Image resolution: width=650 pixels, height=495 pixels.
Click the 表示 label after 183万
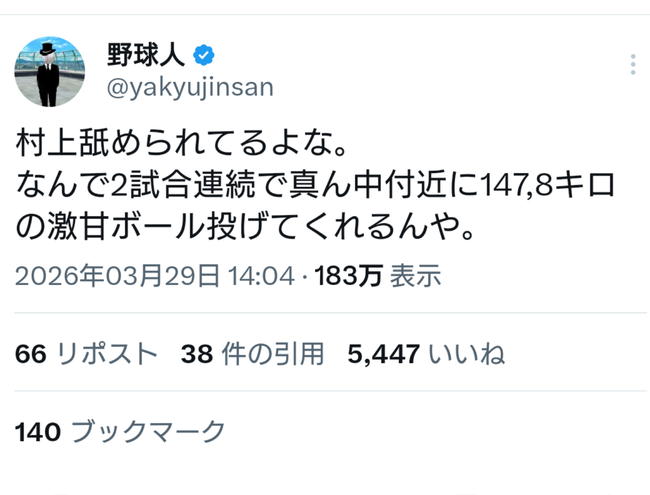(415, 275)
